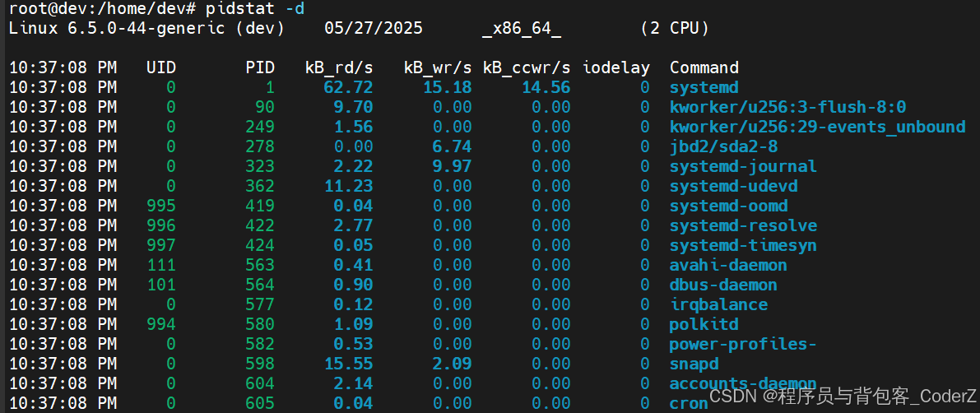
Task: Click the 'pidstat -d' command text
Action: point(255,9)
